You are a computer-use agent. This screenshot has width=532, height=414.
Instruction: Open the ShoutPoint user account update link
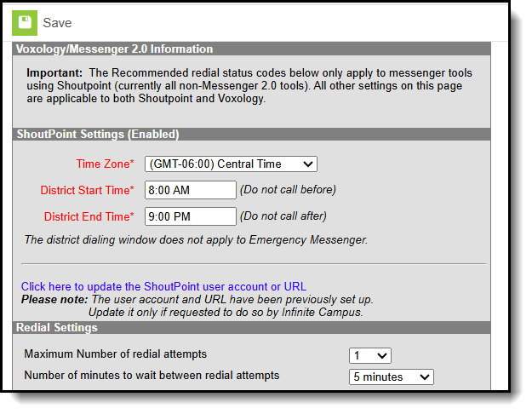163,286
